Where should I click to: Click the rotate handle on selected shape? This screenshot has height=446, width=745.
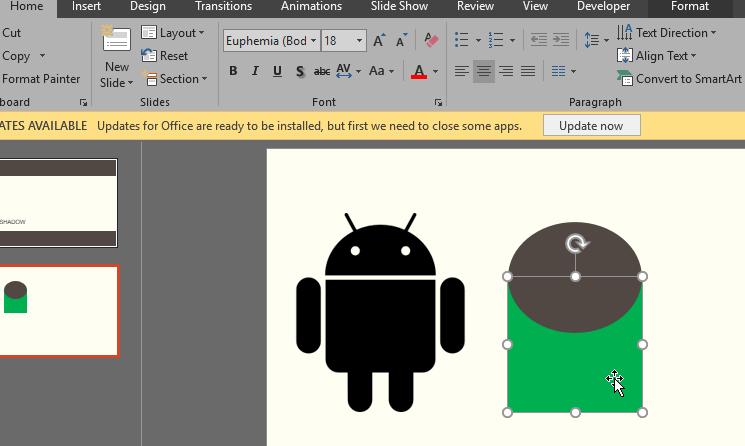click(x=576, y=244)
